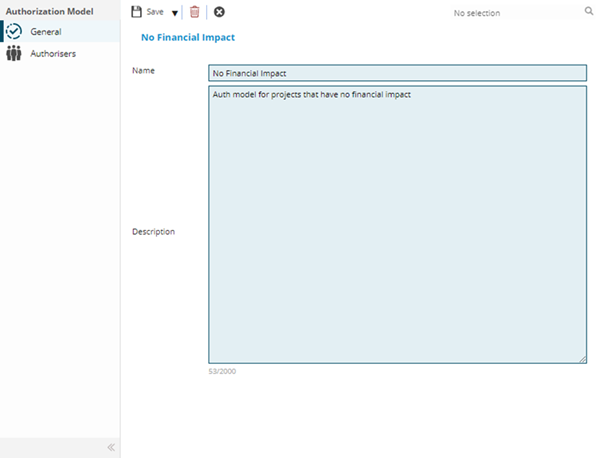Open the Authorisers tab label
The height and width of the screenshot is (458, 600).
tap(53, 54)
